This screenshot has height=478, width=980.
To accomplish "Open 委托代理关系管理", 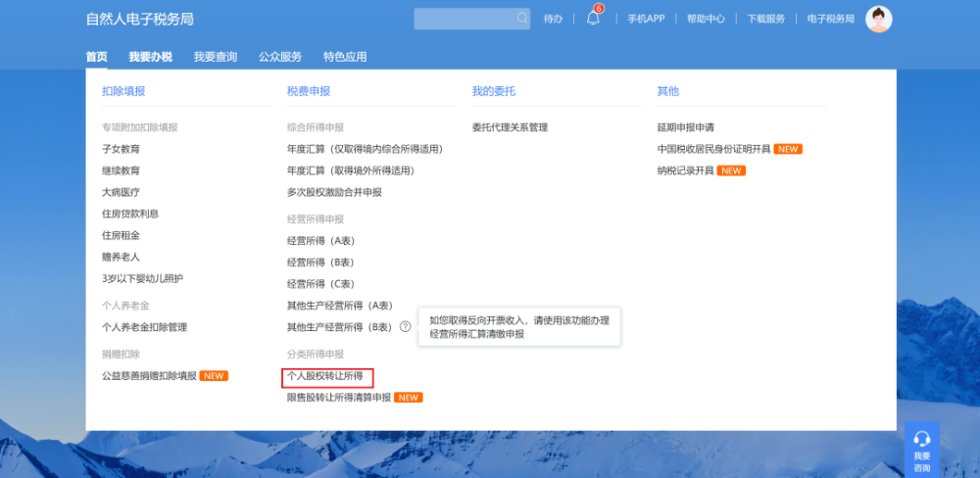I will click(x=510, y=127).
